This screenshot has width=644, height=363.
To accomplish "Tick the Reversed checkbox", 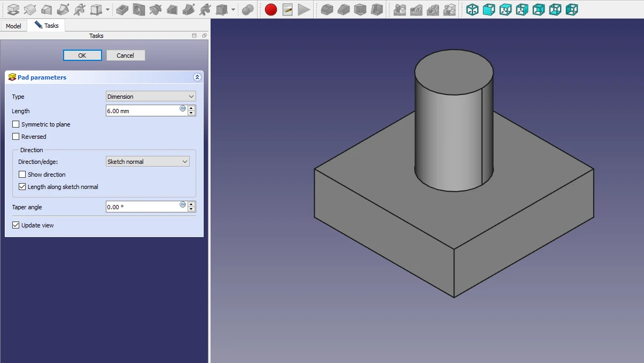I will (x=16, y=137).
